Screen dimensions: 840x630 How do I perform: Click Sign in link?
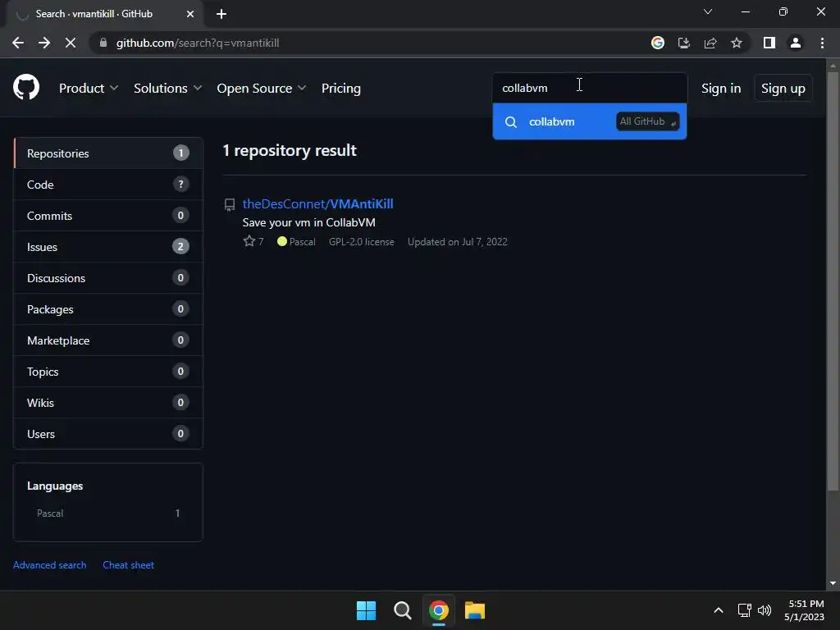tap(721, 89)
